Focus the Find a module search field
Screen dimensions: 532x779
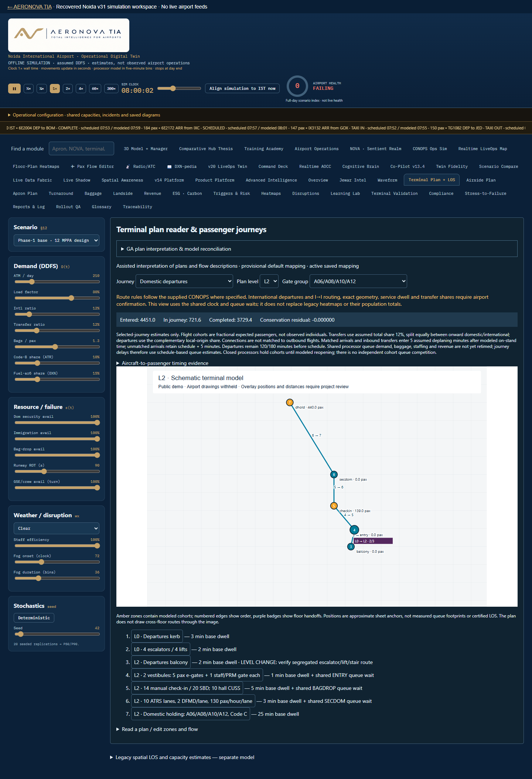pos(81,149)
